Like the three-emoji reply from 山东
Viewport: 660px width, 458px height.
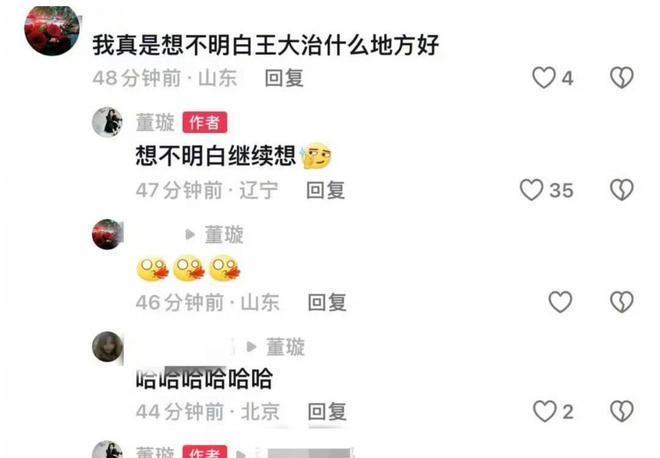(x=560, y=302)
